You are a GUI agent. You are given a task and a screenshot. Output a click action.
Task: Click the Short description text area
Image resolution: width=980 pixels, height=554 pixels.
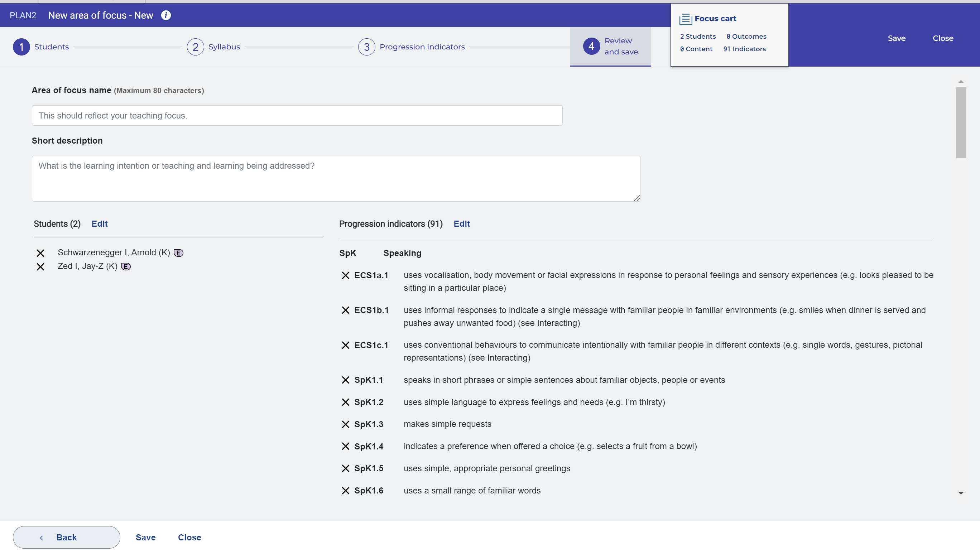tap(336, 178)
